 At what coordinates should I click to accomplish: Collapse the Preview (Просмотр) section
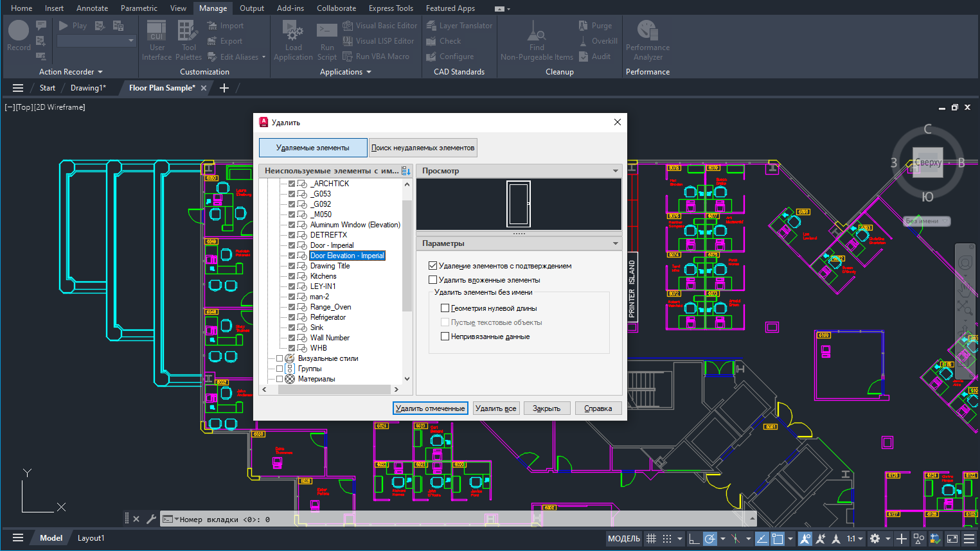click(x=616, y=171)
